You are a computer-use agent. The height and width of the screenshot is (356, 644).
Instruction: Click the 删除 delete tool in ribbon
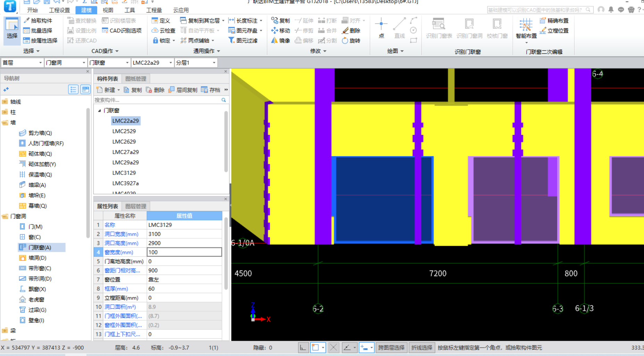[x=351, y=31]
